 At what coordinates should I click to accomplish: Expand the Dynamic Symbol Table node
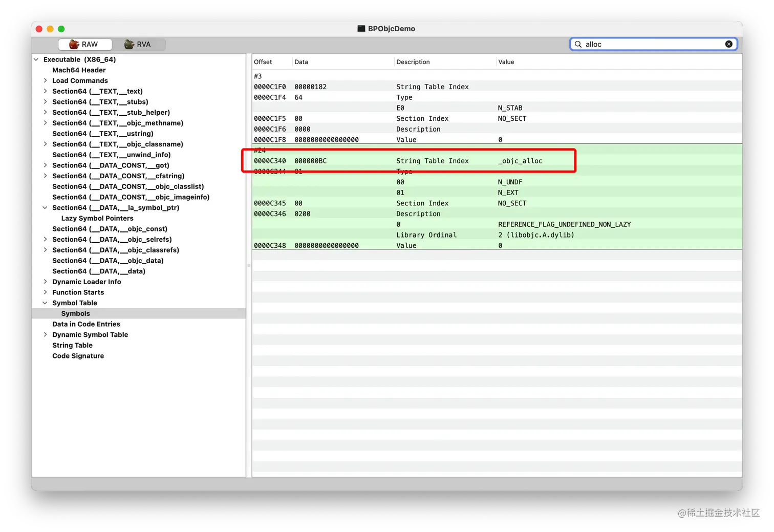click(45, 334)
